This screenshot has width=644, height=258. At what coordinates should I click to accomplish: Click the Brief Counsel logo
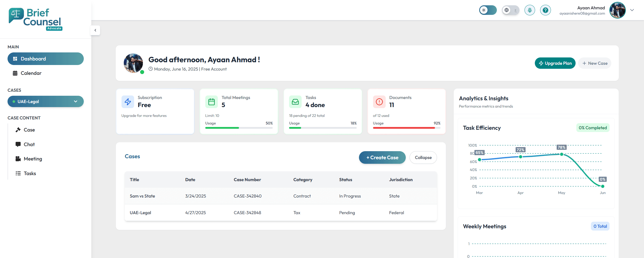(35, 19)
